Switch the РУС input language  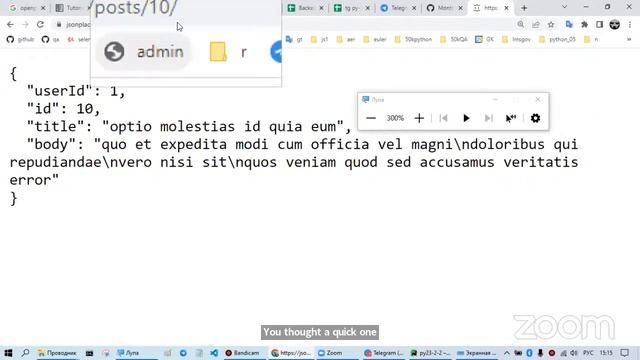588,353
